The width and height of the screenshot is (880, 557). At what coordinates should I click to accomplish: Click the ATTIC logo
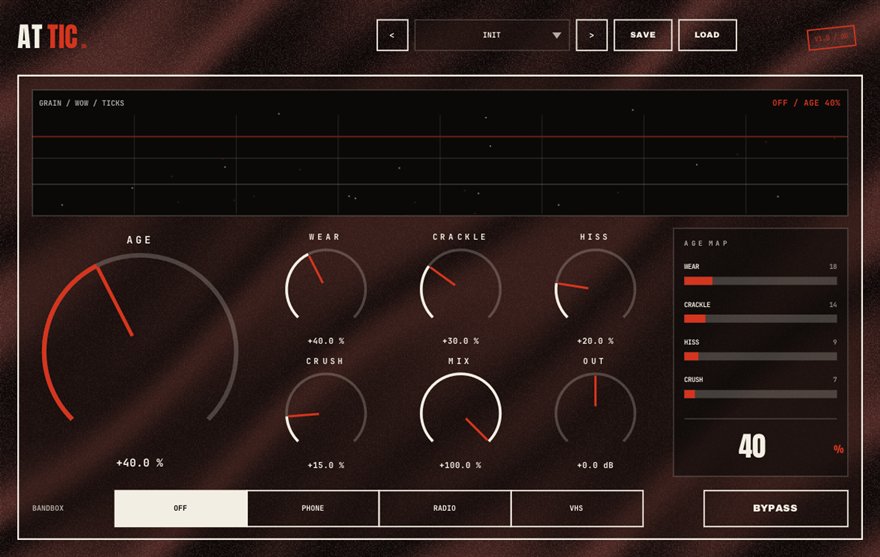[52, 36]
